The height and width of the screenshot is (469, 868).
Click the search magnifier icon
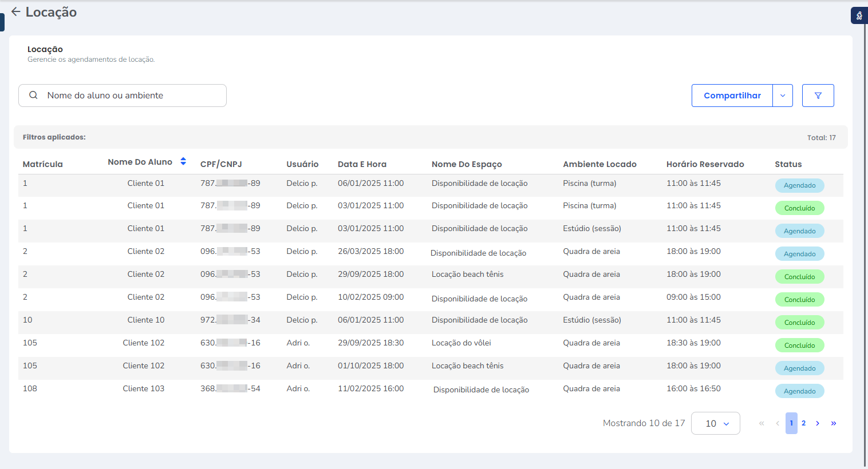33,96
